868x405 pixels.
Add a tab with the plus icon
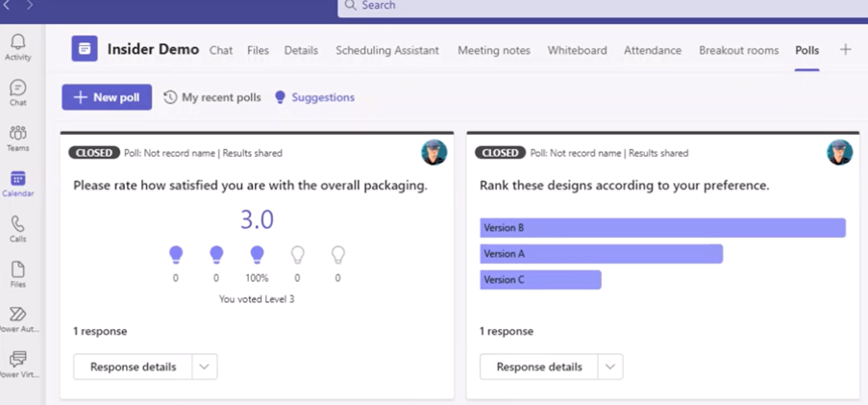tap(845, 50)
